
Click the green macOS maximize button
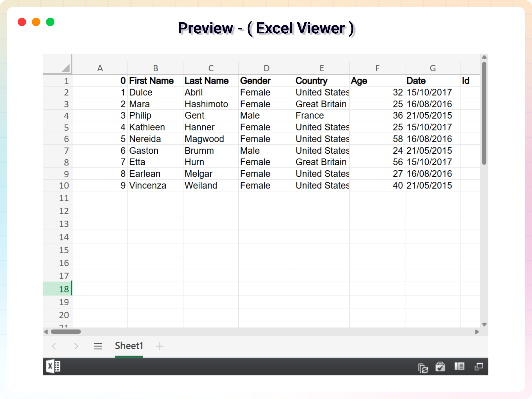(50, 22)
